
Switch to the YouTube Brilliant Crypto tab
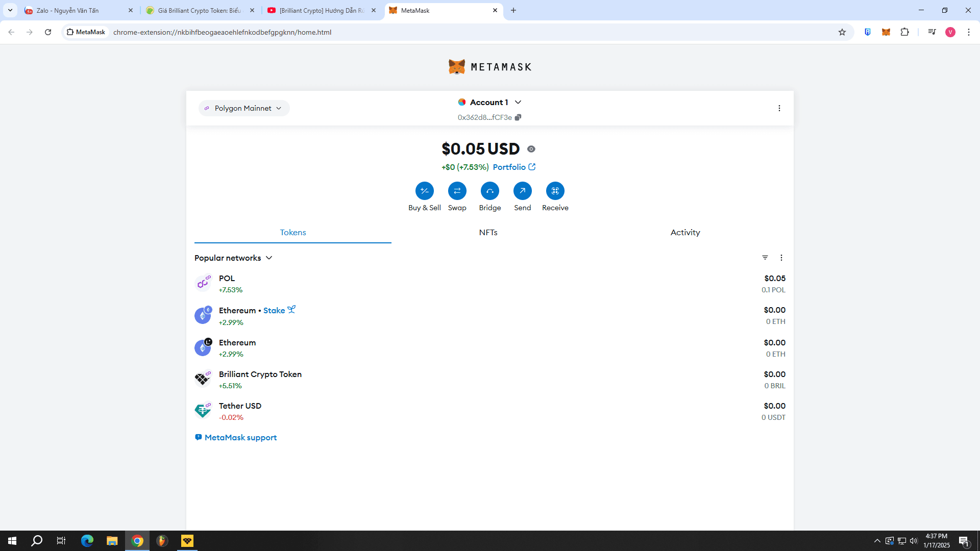322,10
